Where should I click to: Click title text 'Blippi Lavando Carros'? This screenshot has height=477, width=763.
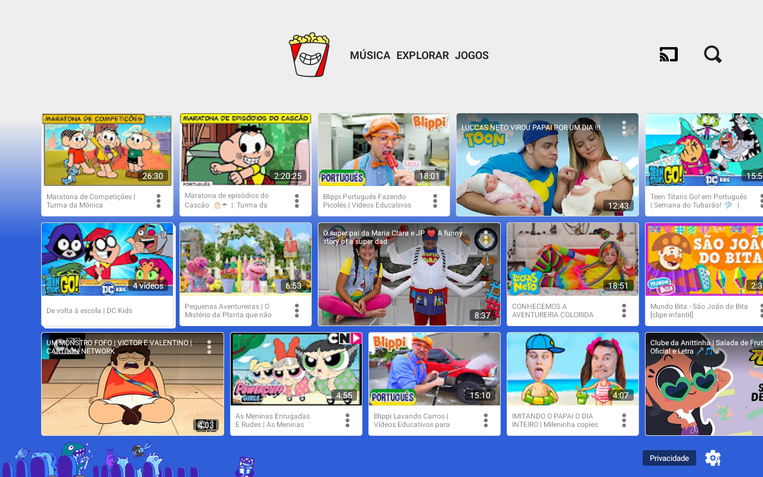pos(412,420)
